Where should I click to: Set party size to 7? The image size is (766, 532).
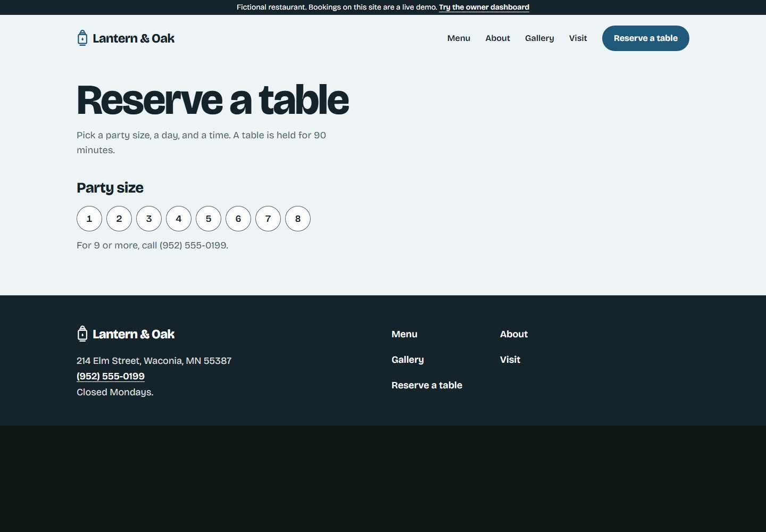[268, 219]
